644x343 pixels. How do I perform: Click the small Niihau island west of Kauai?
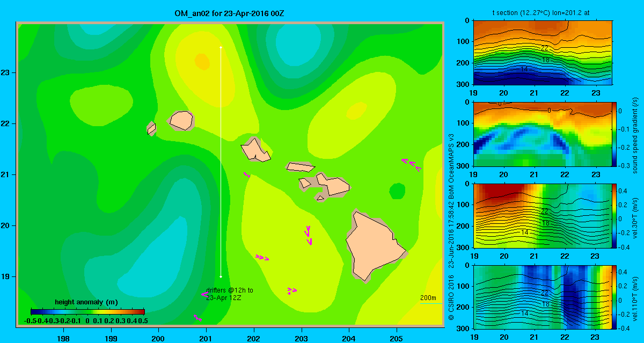point(151,128)
